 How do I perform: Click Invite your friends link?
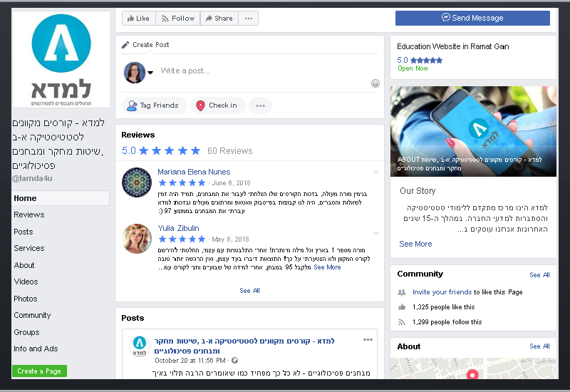pyautogui.click(x=442, y=292)
